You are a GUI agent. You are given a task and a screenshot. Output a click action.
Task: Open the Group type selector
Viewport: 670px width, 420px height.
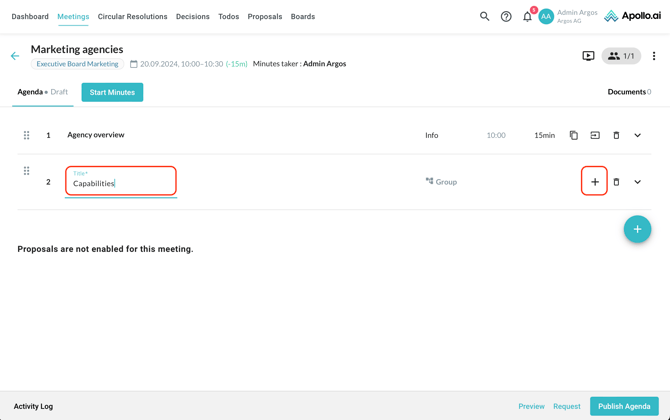point(441,182)
